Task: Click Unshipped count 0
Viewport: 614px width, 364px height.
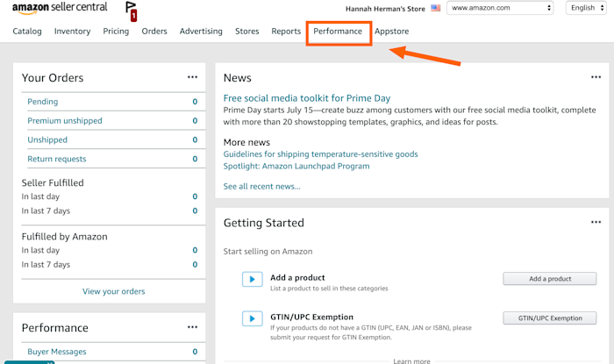Action: (x=195, y=139)
